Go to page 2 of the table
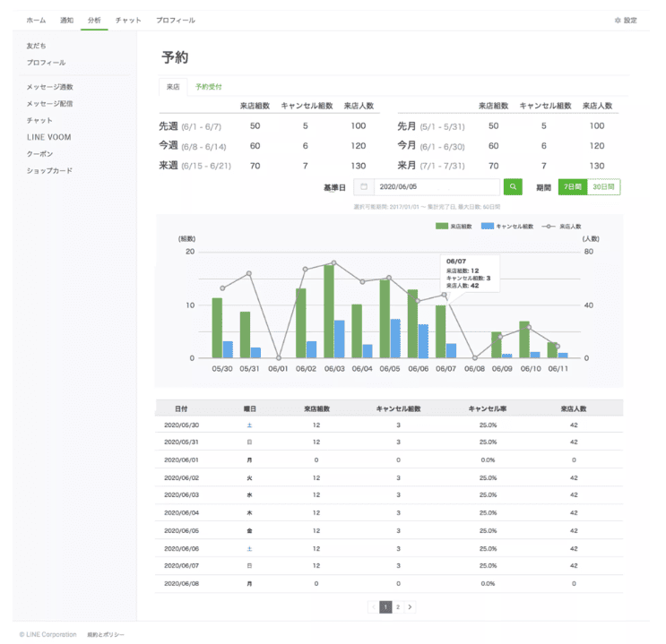 (x=398, y=606)
